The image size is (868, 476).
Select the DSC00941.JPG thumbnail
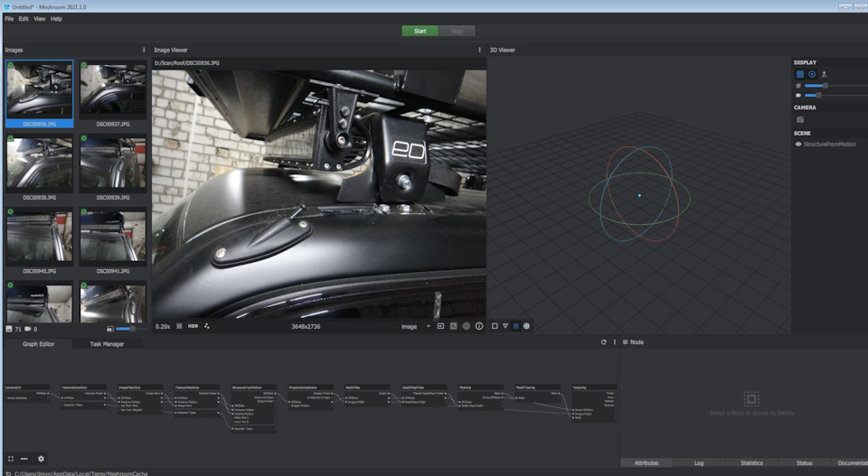pos(113,240)
